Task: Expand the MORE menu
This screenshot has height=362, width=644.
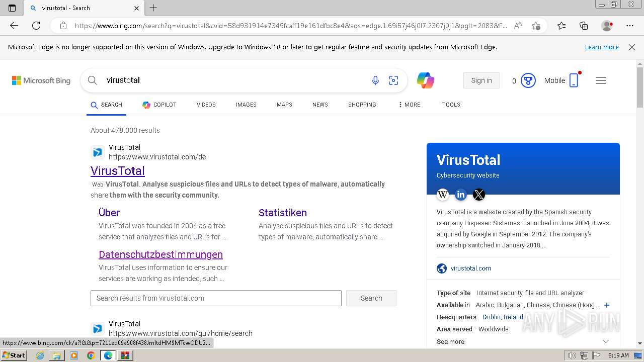Action: coord(410,105)
